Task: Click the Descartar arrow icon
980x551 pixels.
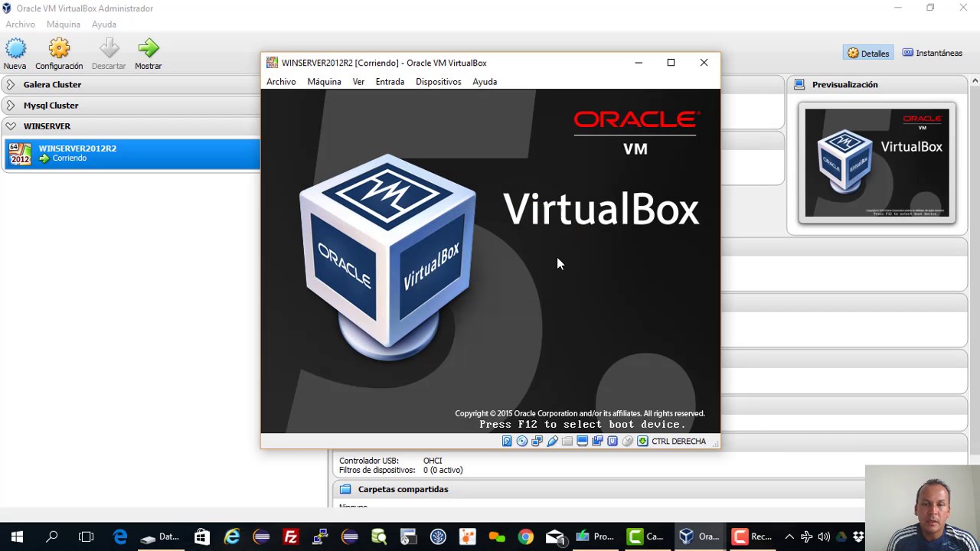Action: (x=109, y=49)
